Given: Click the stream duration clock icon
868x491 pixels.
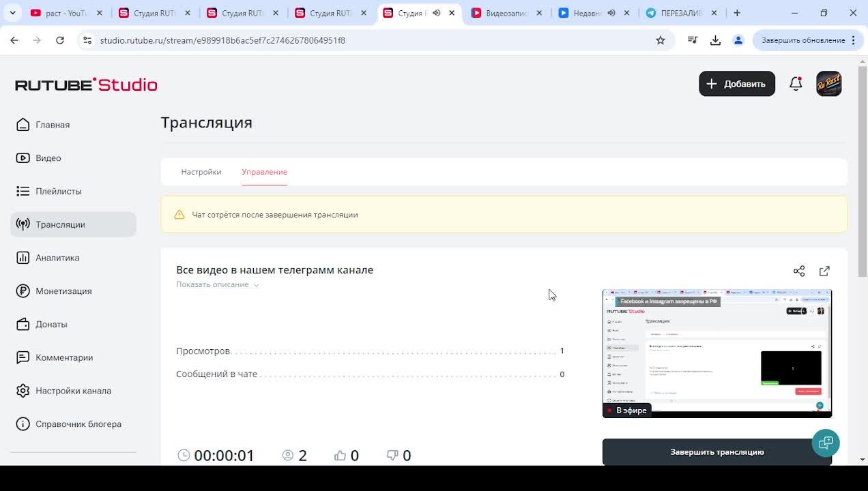Looking at the screenshot, I should 184,455.
